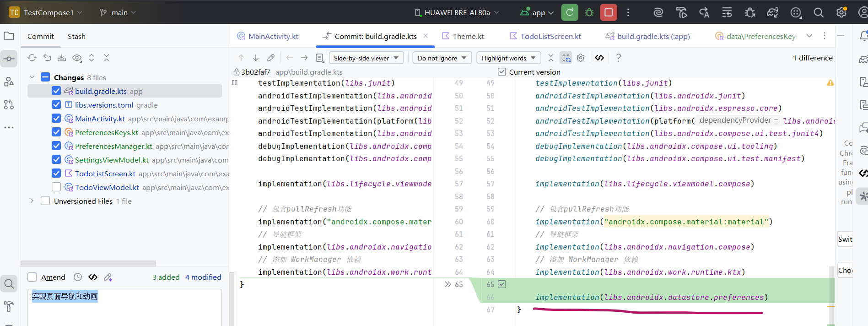Uncheck PreferencesKeys.kt change
Screen dimensions: 868x326
pyautogui.click(x=56, y=132)
